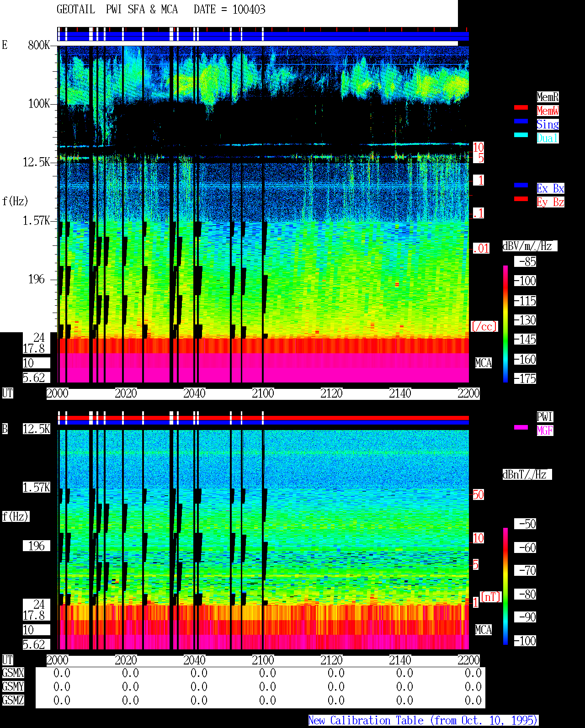Click the blue mode status bar above E panel

pos(263,36)
